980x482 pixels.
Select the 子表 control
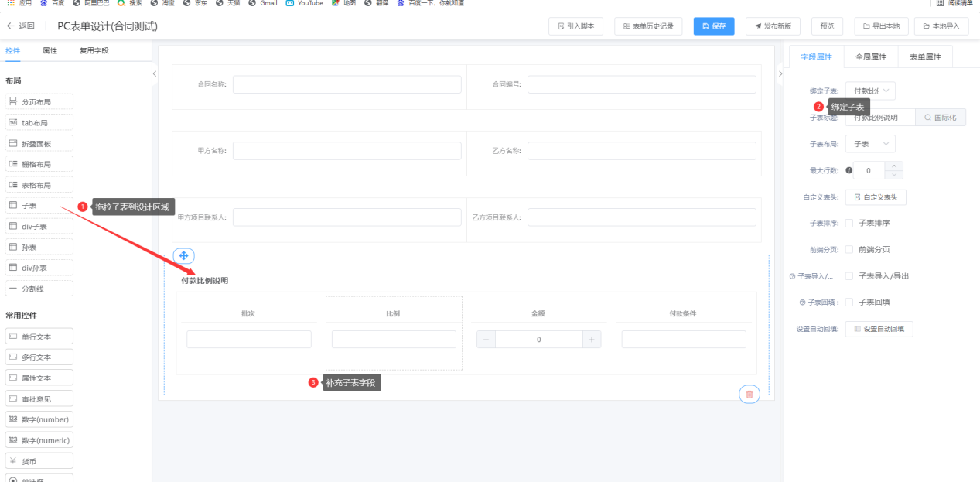tap(39, 206)
